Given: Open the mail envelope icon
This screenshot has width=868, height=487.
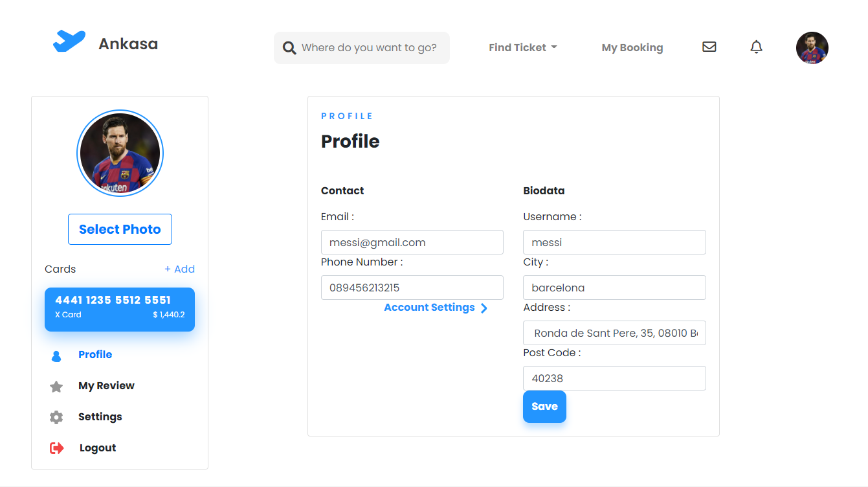Looking at the screenshot, I should tap(709, 47).
